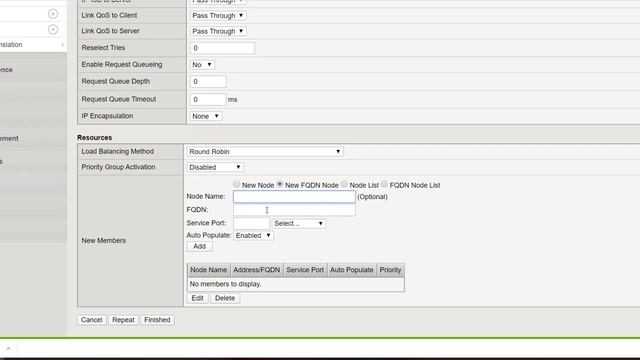Screen dimensions: 640x360
Task: Click the lower plus circle icon in sidebar
Action: [53, 29]
